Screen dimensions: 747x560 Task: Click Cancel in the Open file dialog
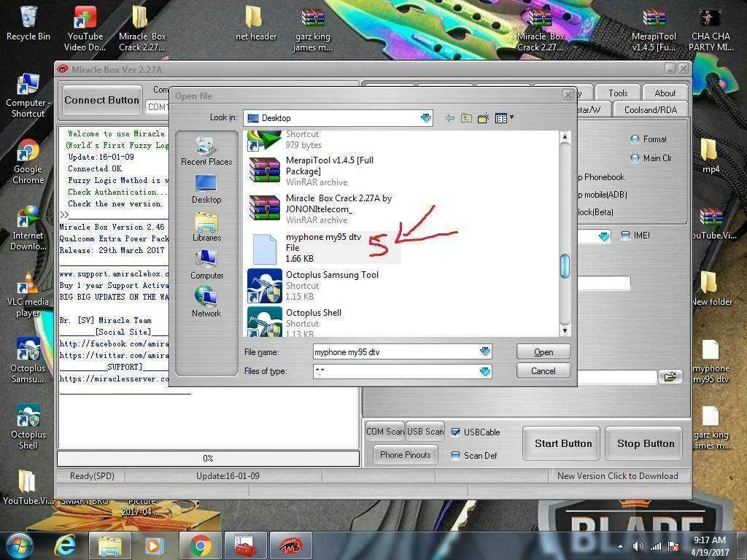point(543,371)
